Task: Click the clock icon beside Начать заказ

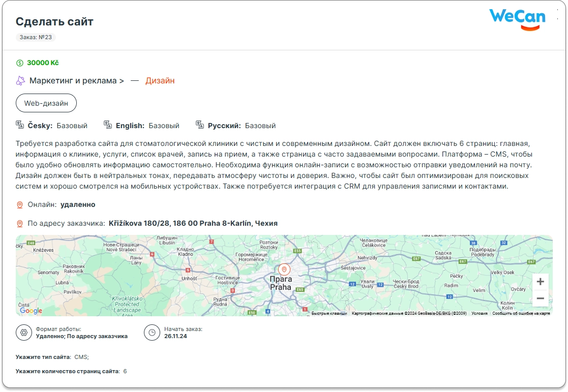Action: 152,333
